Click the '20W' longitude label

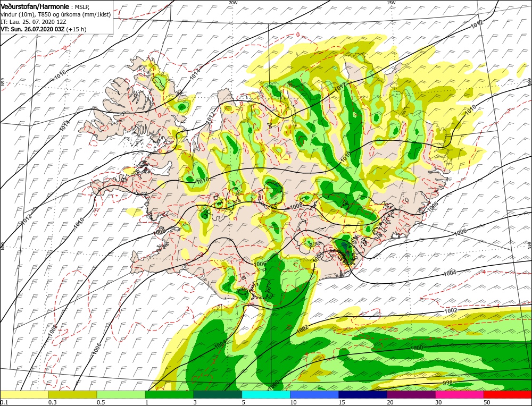(x=233, y=2)
